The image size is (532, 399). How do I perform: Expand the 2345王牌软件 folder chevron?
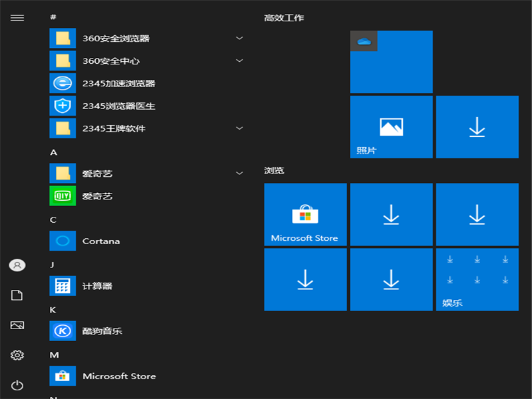click(x=239, y=128)
